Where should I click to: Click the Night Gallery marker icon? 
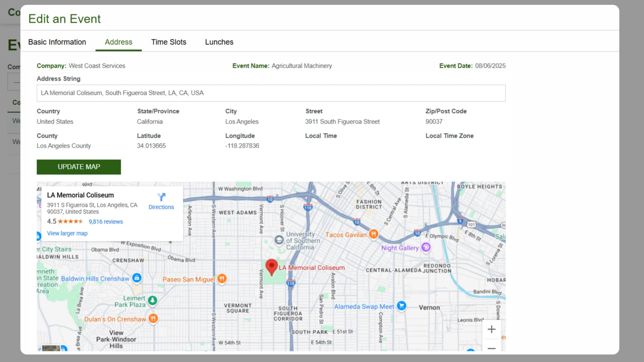pos(426,248)
